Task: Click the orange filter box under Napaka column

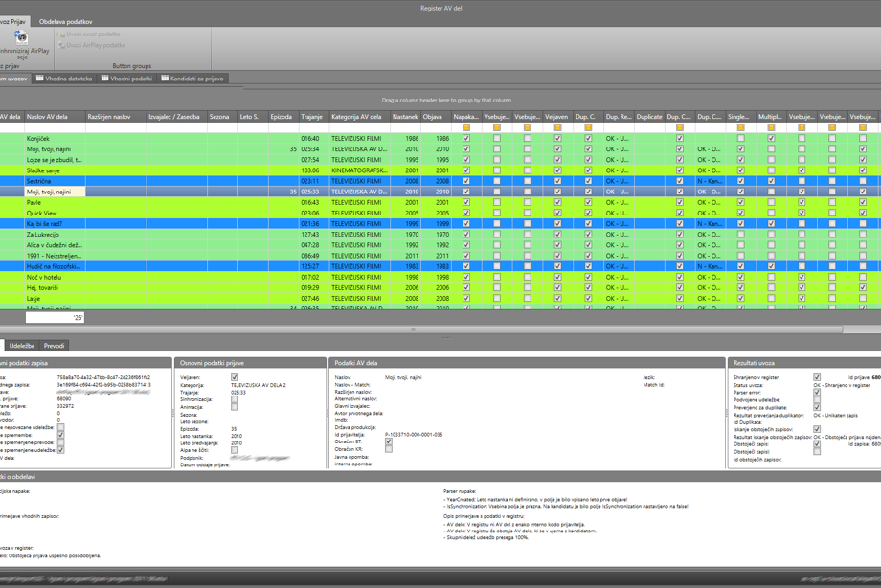Action: pyautogui.click(x=466, y=127)
